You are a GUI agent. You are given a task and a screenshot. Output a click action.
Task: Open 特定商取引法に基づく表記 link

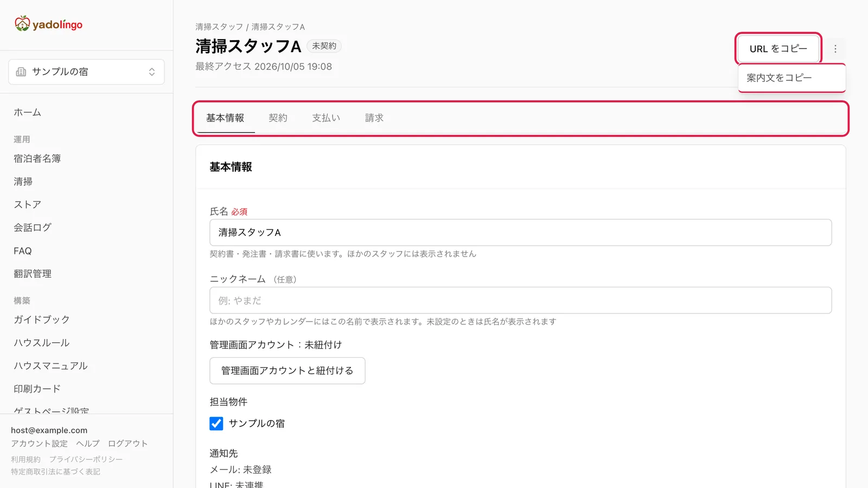coord(56,472)
